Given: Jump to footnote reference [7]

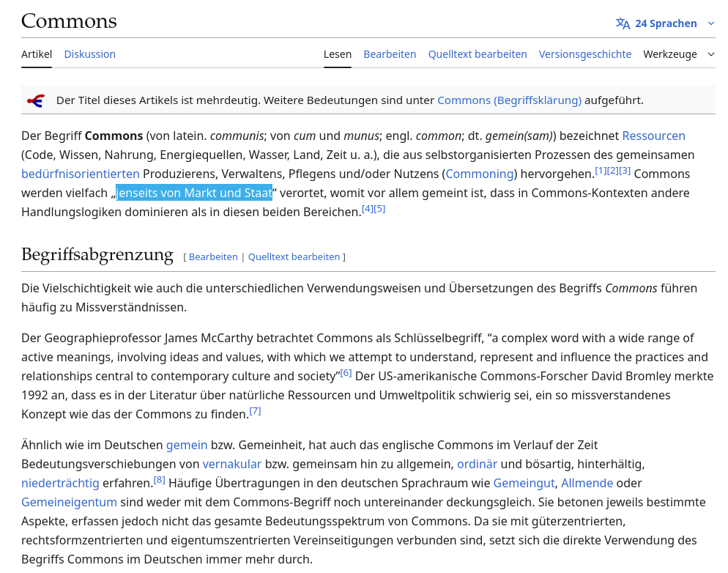Looking at the screenshot, I should (x=255, y=411).
